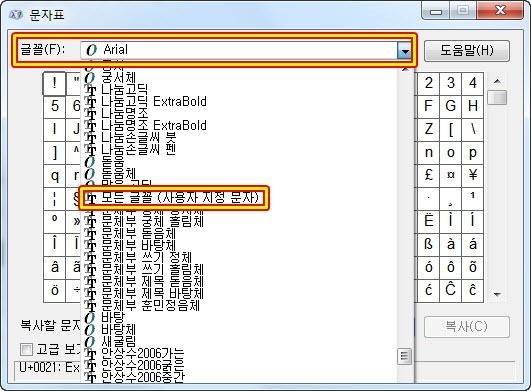Screen dimensions: 531x391
Task: Select the lowercase o cell, without accent
Action: (x=450, y=153)
